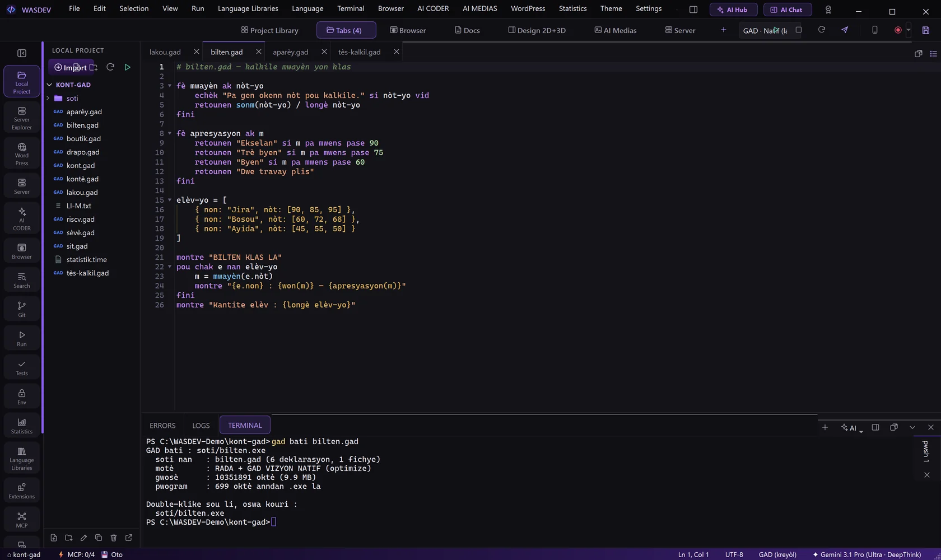Open the AI CODER sidebar panel
The width and height of the screenshot is (941, 560).
21,218
